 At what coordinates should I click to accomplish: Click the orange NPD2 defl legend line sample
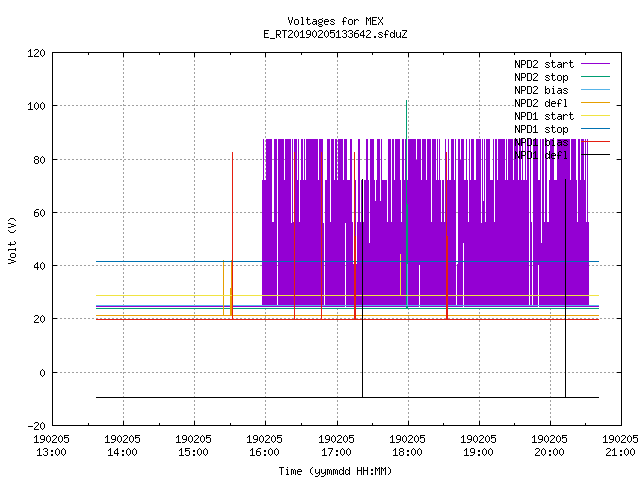tap(596, 102)
